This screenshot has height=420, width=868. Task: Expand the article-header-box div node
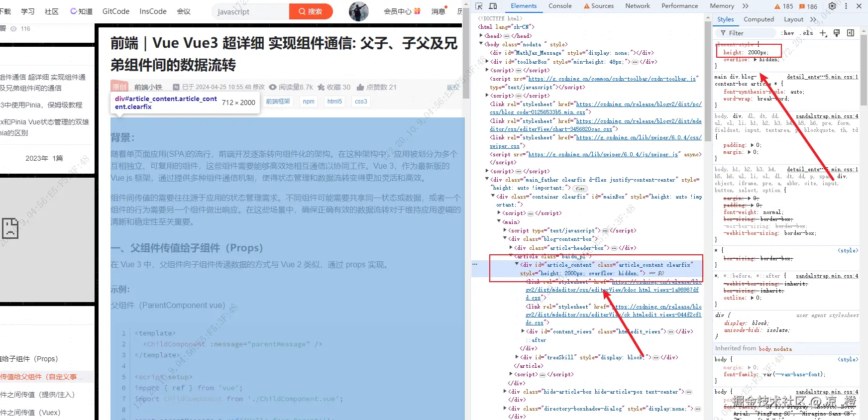[x=511, y=247]
